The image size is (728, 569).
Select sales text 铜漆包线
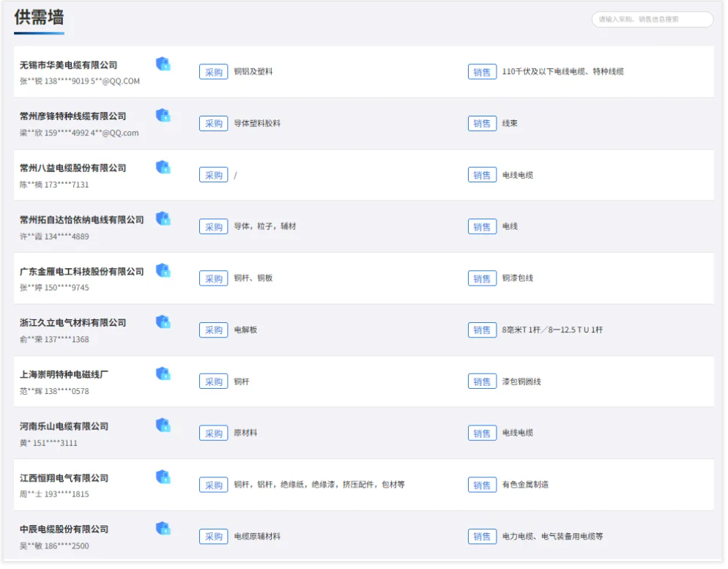pyautogui.click(x=519, y=278)
